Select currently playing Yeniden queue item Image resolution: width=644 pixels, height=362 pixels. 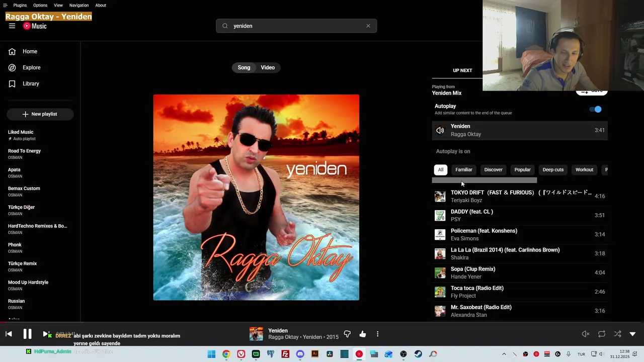pos(520,130)
